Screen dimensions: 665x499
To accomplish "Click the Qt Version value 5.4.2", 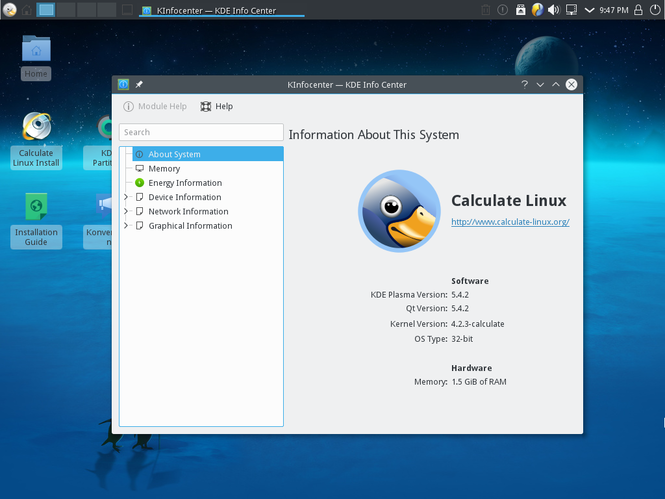I will [x=460, y=308].
